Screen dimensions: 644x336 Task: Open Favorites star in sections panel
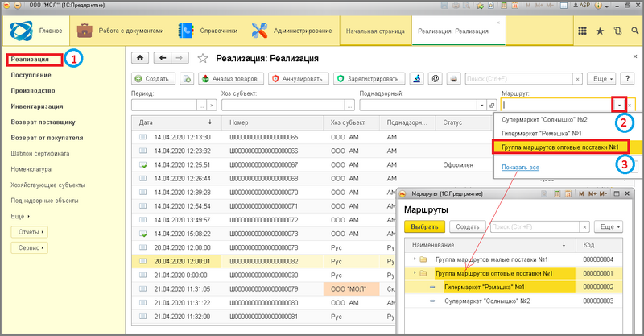pyautogui.click(x=600, y=31)
